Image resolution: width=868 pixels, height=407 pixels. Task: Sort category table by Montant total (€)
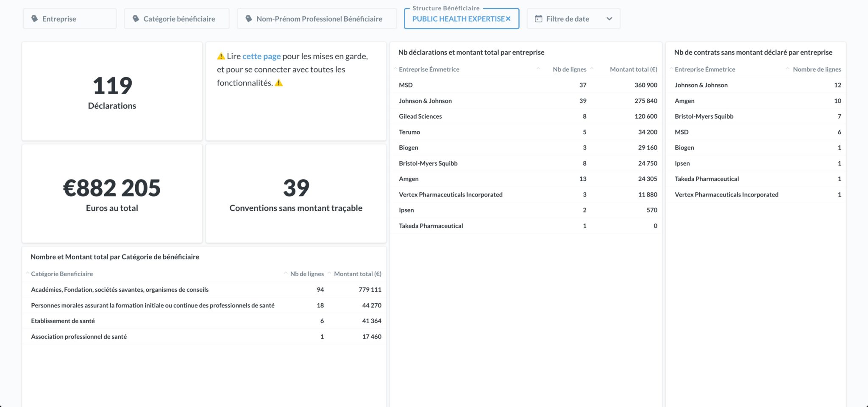tap(358, 274)
